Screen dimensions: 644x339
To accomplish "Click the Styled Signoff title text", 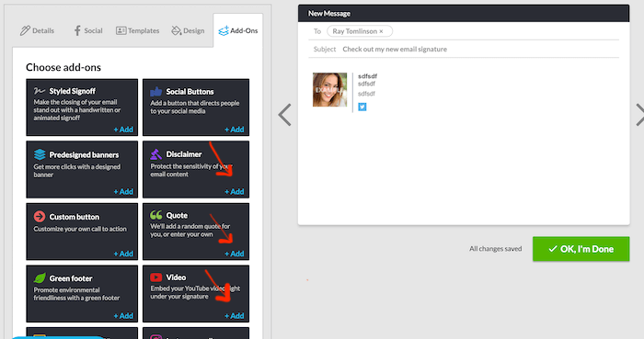I will pos(73,91).
